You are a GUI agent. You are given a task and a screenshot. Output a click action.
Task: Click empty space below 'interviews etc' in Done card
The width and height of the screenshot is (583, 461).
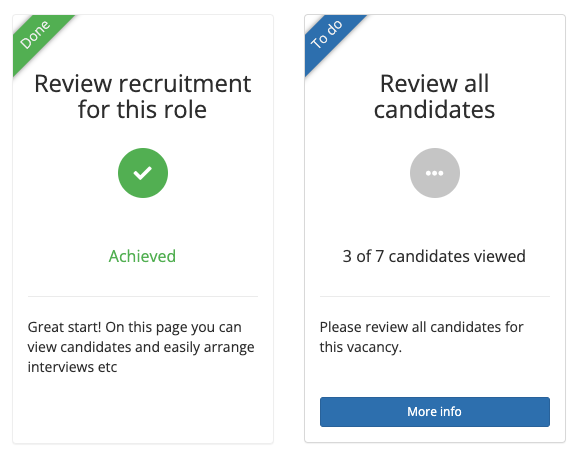[143, 409]
